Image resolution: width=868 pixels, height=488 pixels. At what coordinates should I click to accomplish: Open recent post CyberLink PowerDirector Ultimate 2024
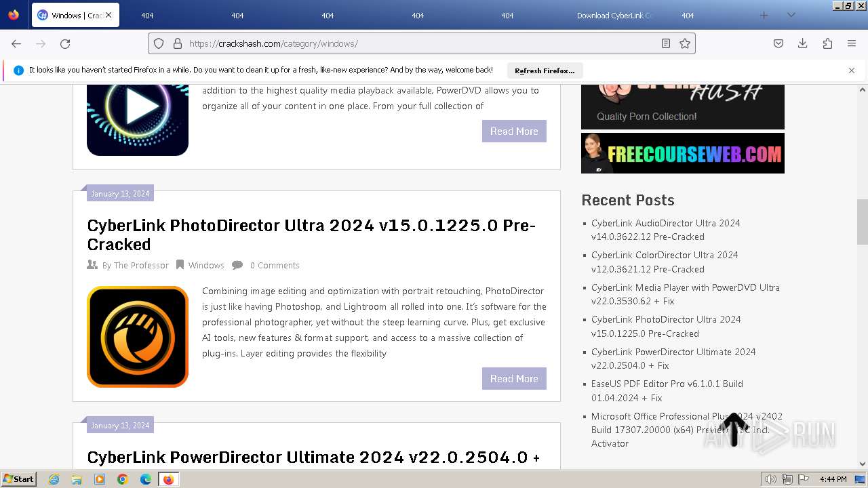[673, 359]
